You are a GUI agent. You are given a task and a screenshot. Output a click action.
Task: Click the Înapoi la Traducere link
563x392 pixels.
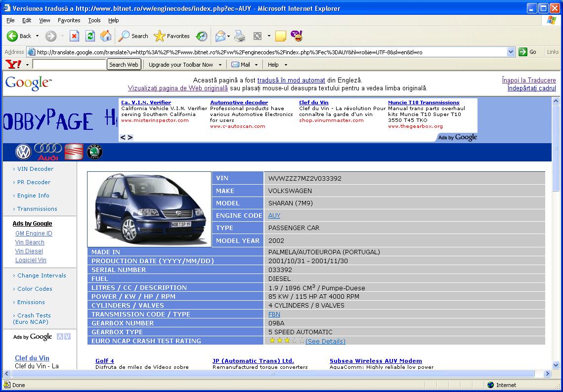pos(529,80)
